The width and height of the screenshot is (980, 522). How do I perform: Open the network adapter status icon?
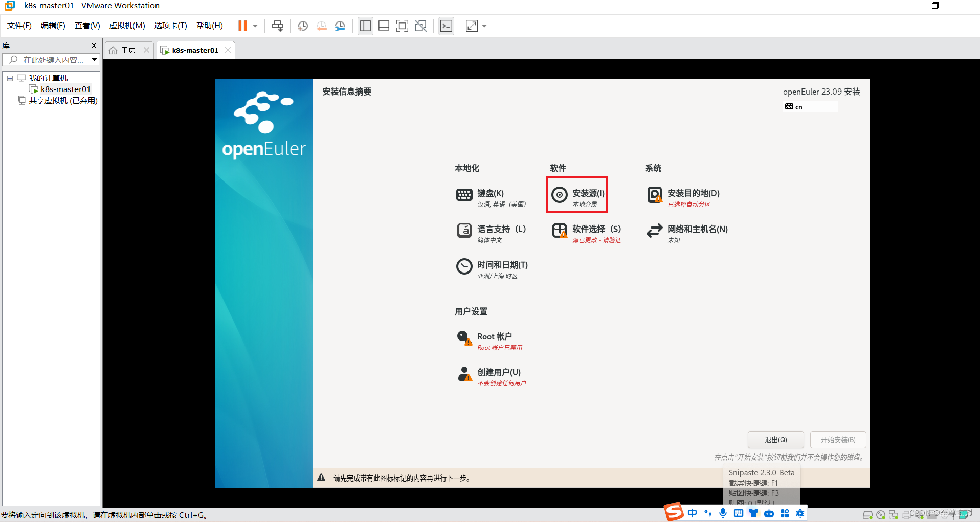point(894,515)
